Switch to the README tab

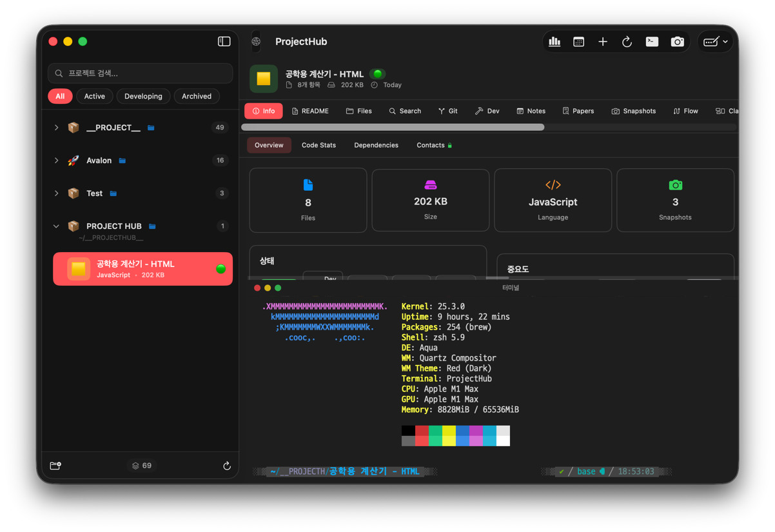310,111
